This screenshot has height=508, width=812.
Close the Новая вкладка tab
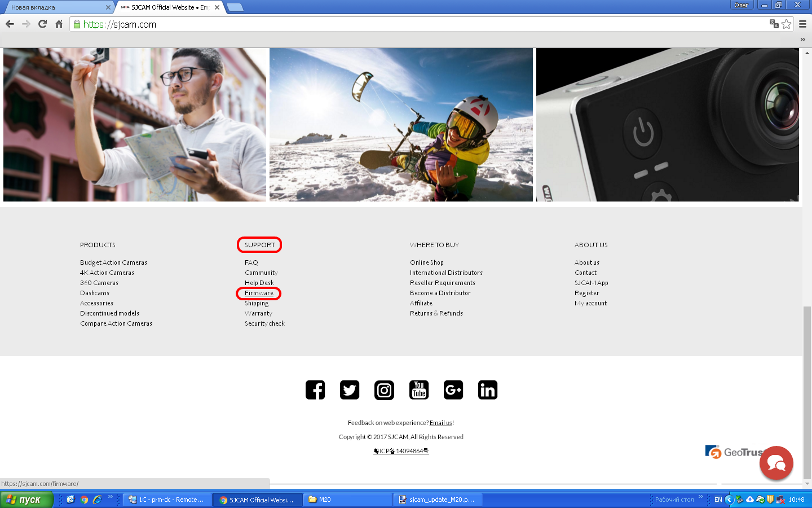[108, 7]
